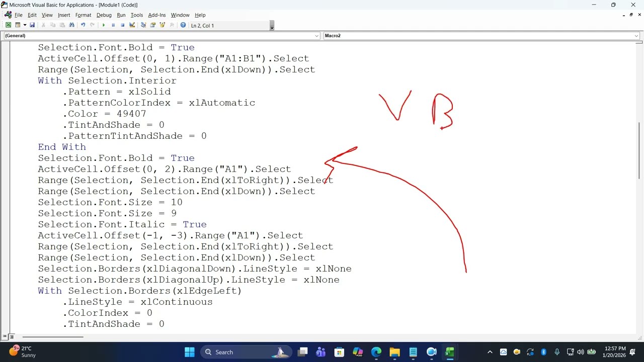Open the Add-Ins menu
This screenshot has width=644, height=362.
click(x=157, y=15)
